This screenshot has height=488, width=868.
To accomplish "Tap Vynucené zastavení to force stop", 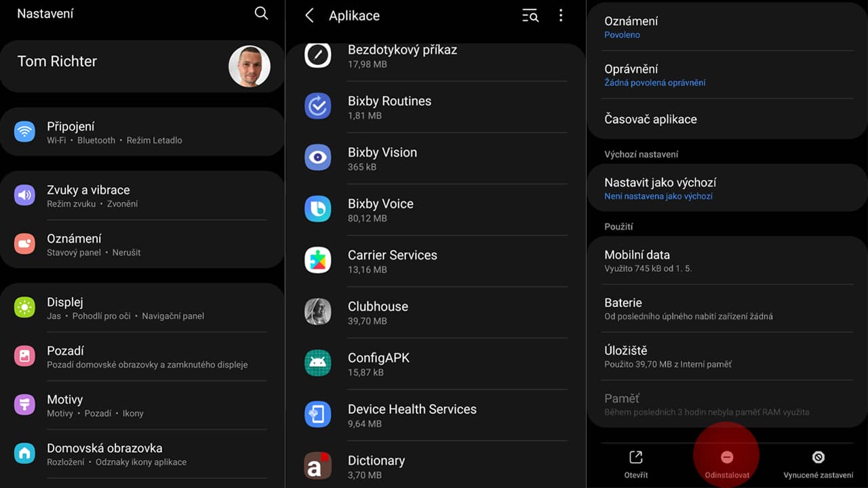I will [818, 464].
